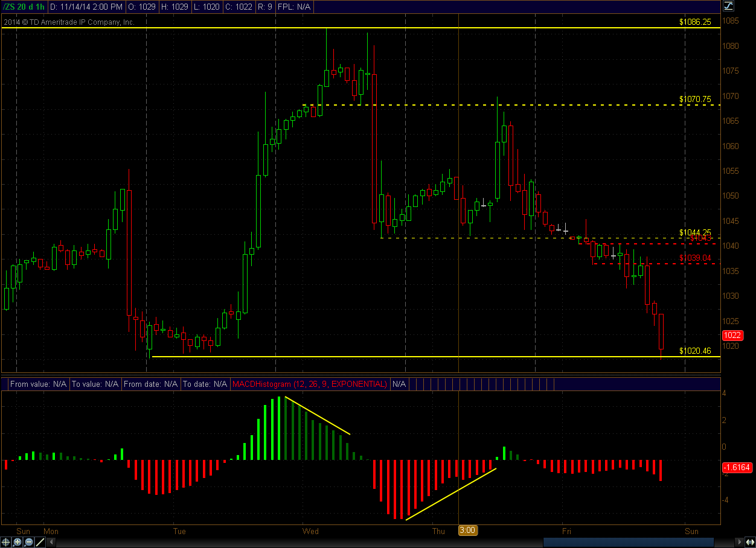Click the H: 1029 high value
This screenshot has height=548, width=756.
point(175,7)
